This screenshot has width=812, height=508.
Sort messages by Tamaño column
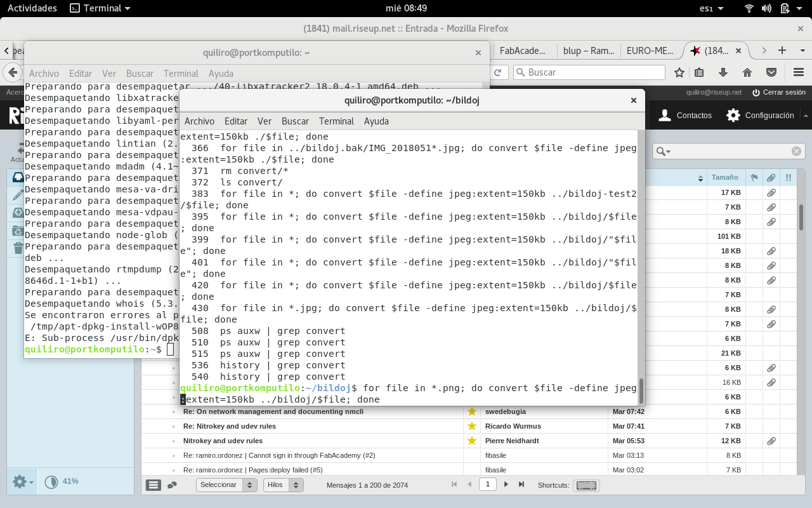724,178
